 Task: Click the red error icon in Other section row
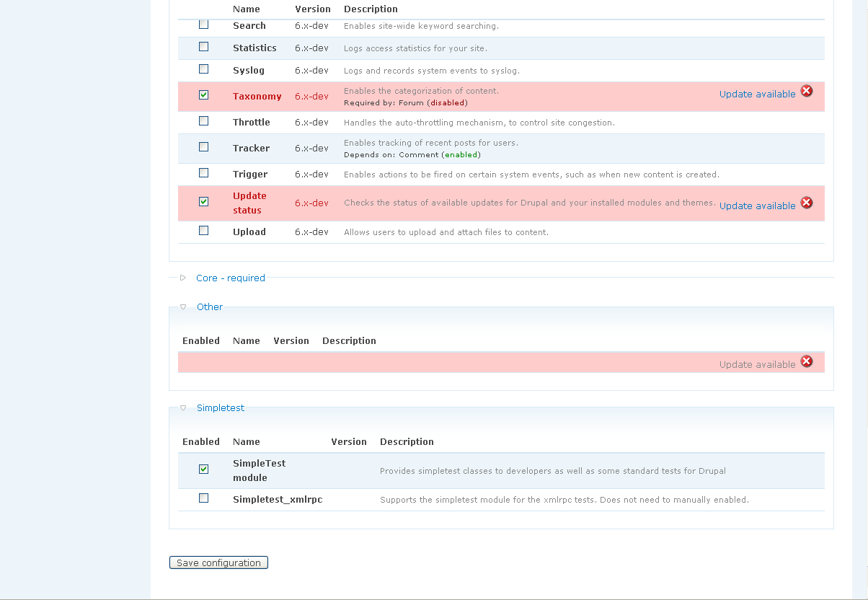(807, 361)
